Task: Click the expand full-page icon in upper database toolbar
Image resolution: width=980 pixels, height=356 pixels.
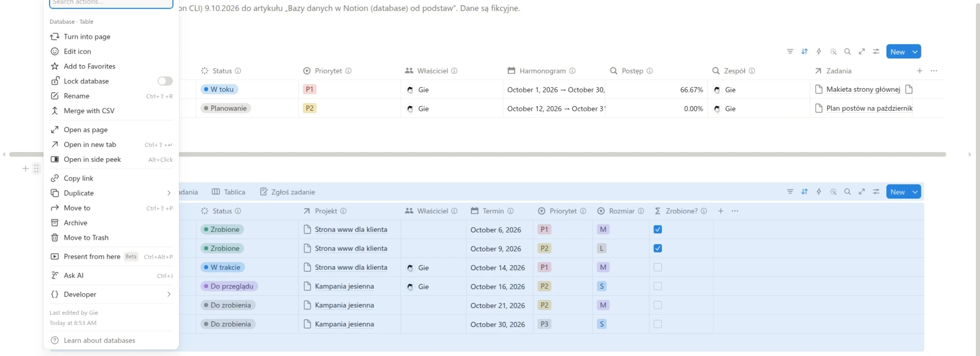Action: click(x=862, y=52)
